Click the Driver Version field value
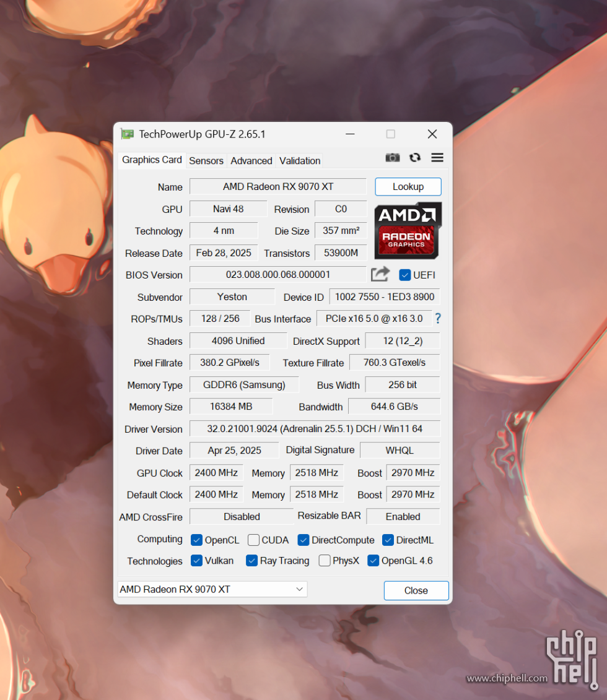The image size is (607, 700). click(x=315, y=428)
